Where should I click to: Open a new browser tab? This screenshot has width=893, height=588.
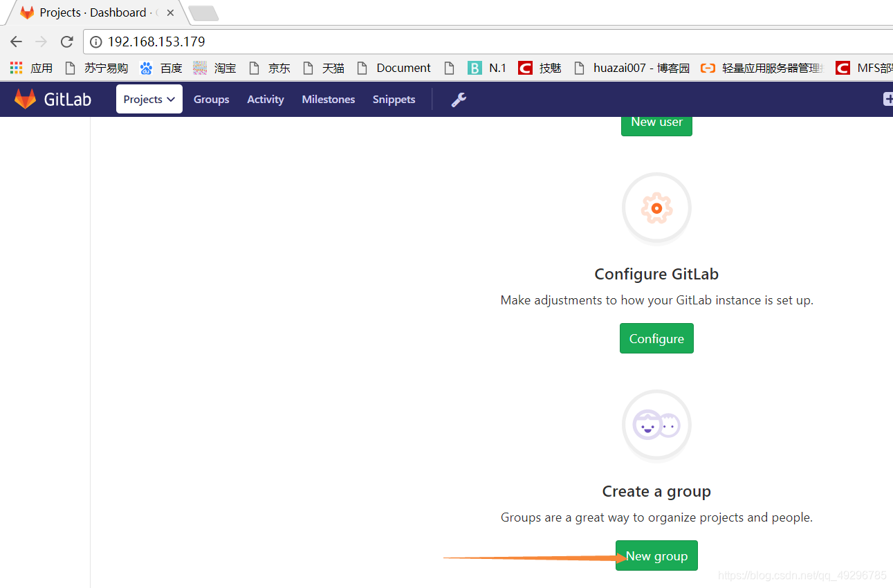pyautogui.click(x=203, y=12)
